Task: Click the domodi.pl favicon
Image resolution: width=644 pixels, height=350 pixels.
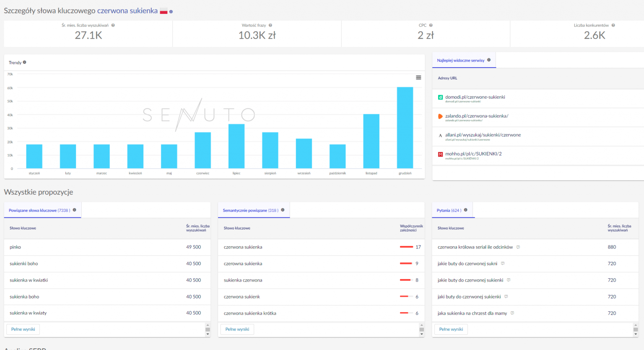Action: click(440, 97)
